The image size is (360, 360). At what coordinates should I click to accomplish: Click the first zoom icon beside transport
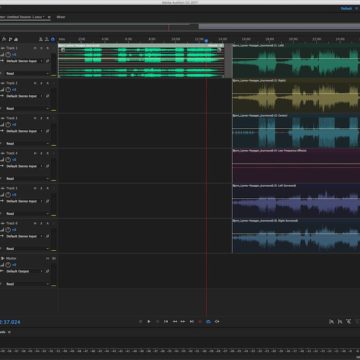[331, 322]
